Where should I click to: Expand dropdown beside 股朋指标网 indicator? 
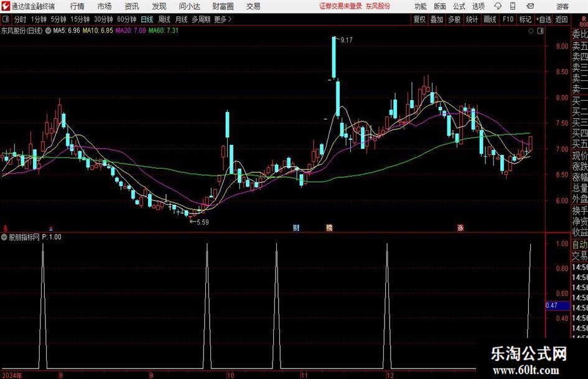[x=4, y=237]
